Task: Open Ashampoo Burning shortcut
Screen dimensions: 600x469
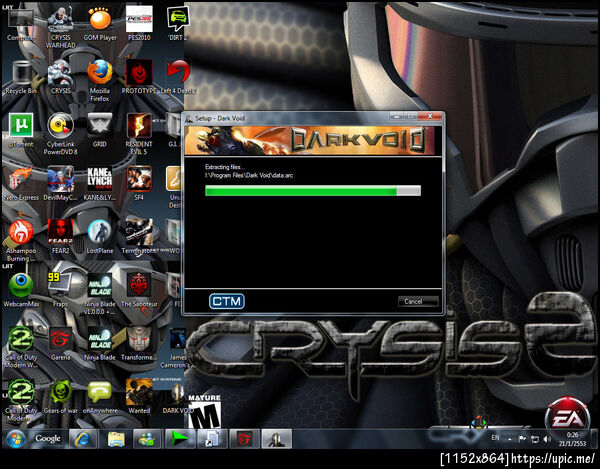Action: 21,241
